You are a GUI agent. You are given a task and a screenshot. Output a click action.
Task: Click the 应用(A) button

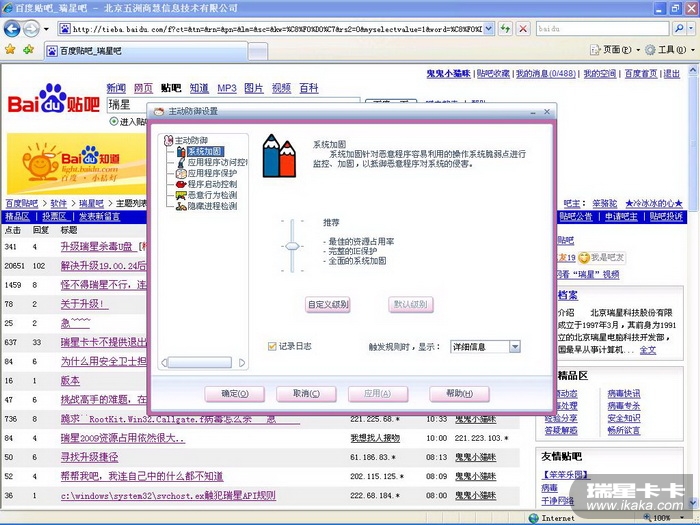pos(378,394)
